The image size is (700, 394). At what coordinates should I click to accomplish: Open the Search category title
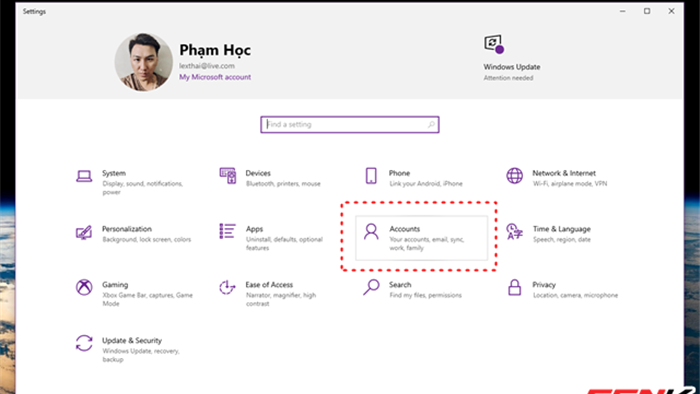point(400,285)
